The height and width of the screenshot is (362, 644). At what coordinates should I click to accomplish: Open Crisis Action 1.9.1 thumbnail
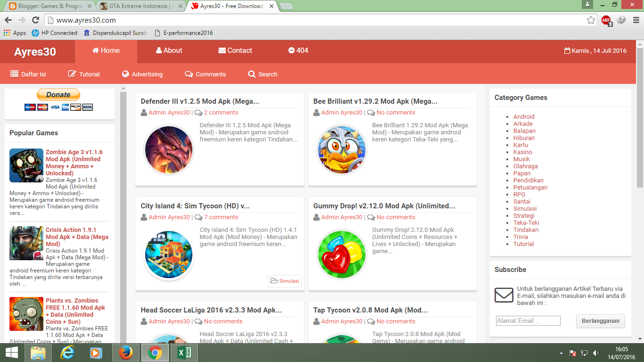tap(26, 243)
